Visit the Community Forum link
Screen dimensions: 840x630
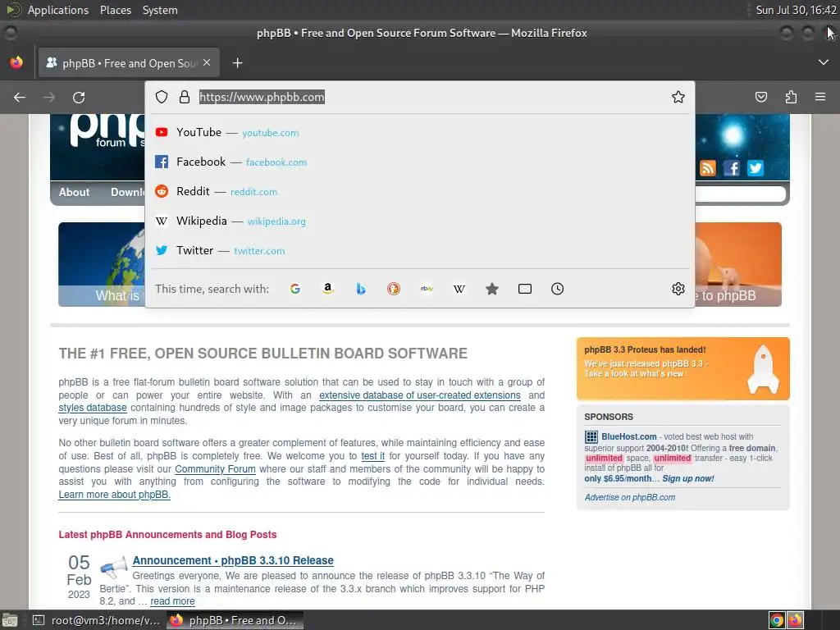(x=215, y=469)
